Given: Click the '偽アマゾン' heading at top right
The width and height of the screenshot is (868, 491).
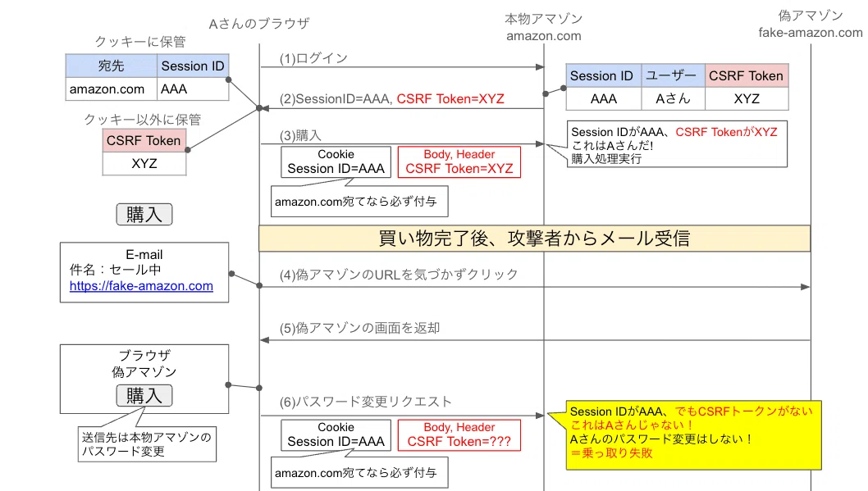Looking at the screenshot, I should pos(811,16).
